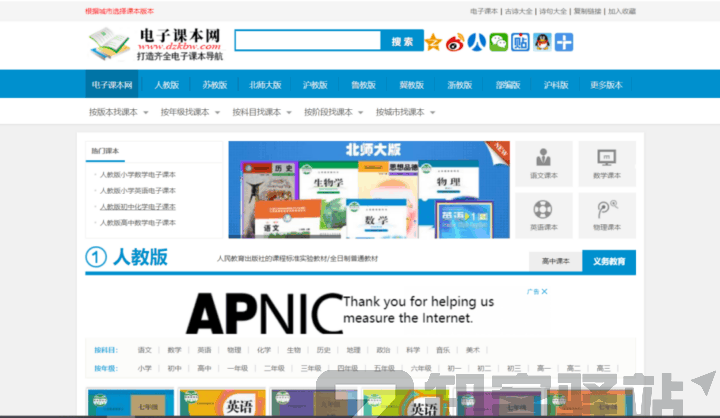The width and height of the screenshot is (720, 418).
Task: Switch to 高中课本 tab
Action: pyautogui.click(x=555, y=261)
